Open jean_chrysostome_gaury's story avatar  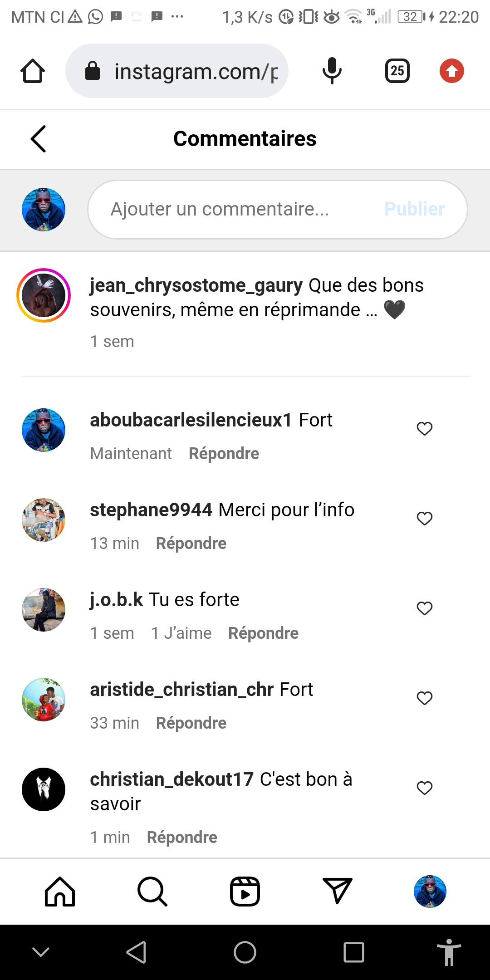tap(44, 295)
